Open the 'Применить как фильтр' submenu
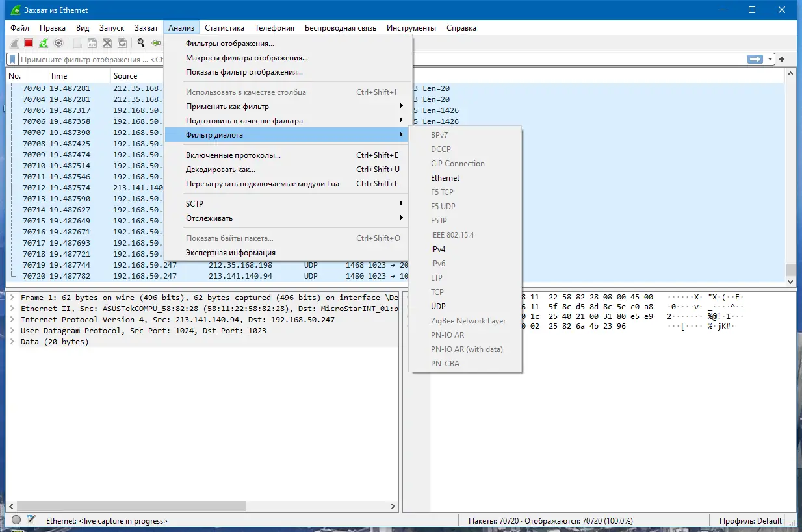The width and height of the screenshot is (802, 532). 288,107
